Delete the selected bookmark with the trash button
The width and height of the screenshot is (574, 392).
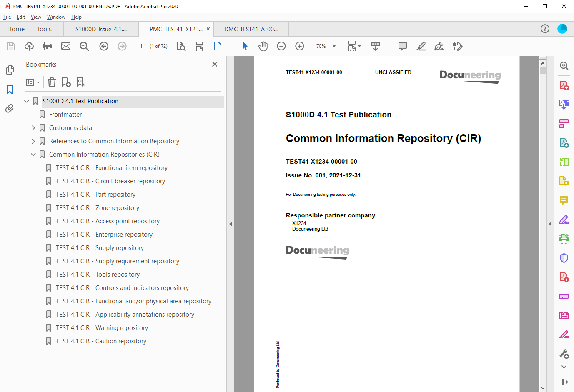tap(52, 82)
